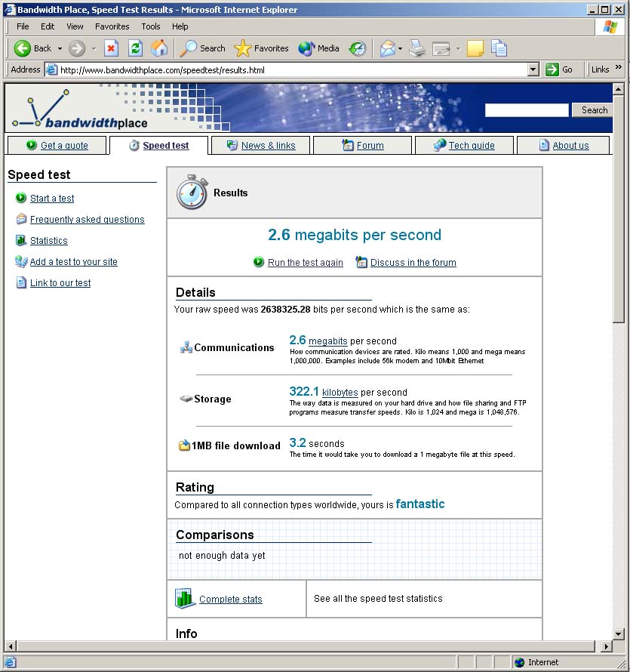
Task: Click the Internet zone globe in status bar
Action: pos(520,663)
